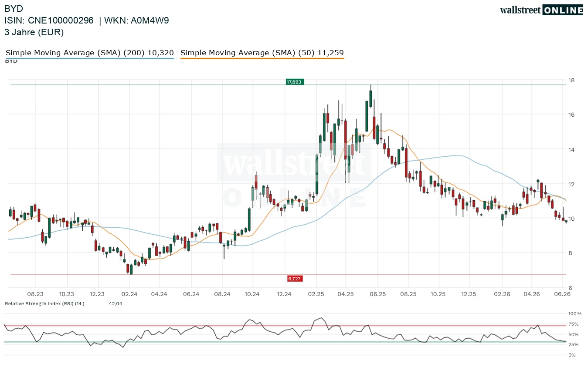Click the 12.23 date axis label
Image resolution: width=588 pixels, height=367 pixels.
pyautogui.click(x=97, y=294)
